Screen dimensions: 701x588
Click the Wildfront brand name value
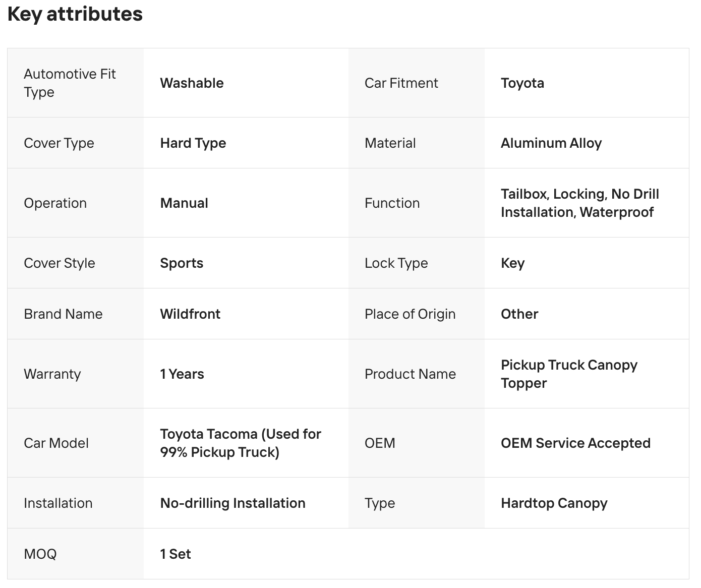point(190,314)
